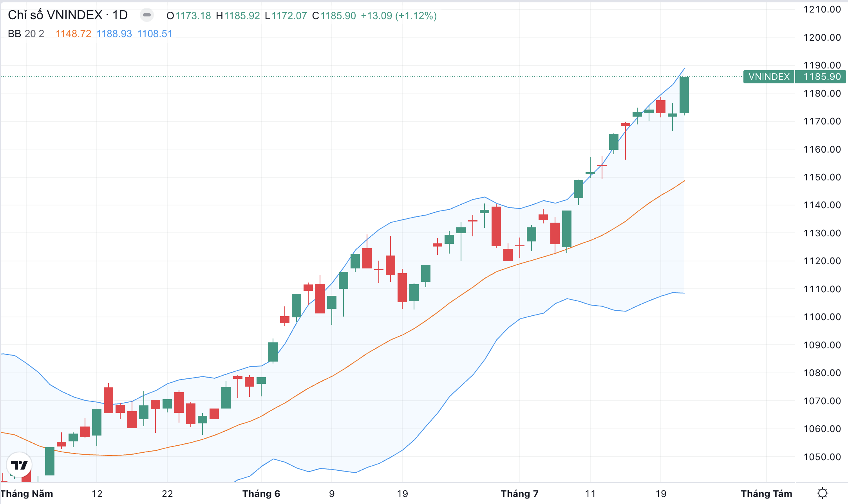Select the VNINDEX price label tag
Screen dimensions: 848x504
[769, 76]
